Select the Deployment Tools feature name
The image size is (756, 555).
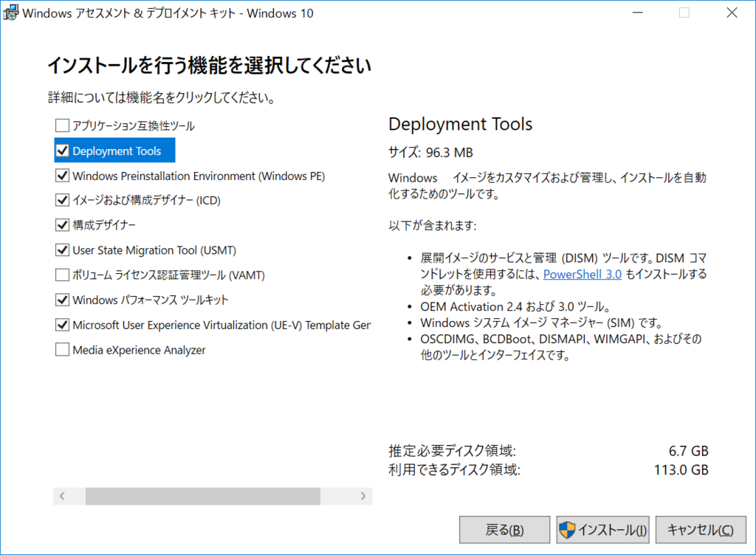(117, 151)
